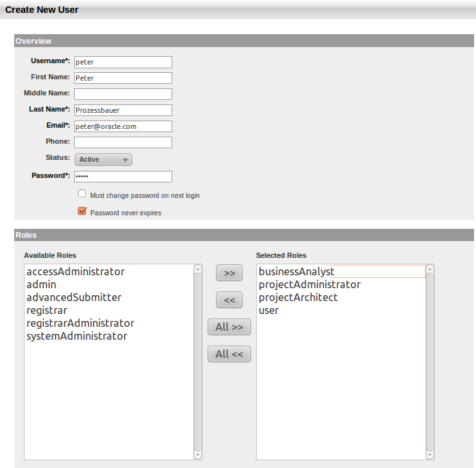Click the Selected Roles scrollbar track

pyautogui.click(x=430, y=362)
